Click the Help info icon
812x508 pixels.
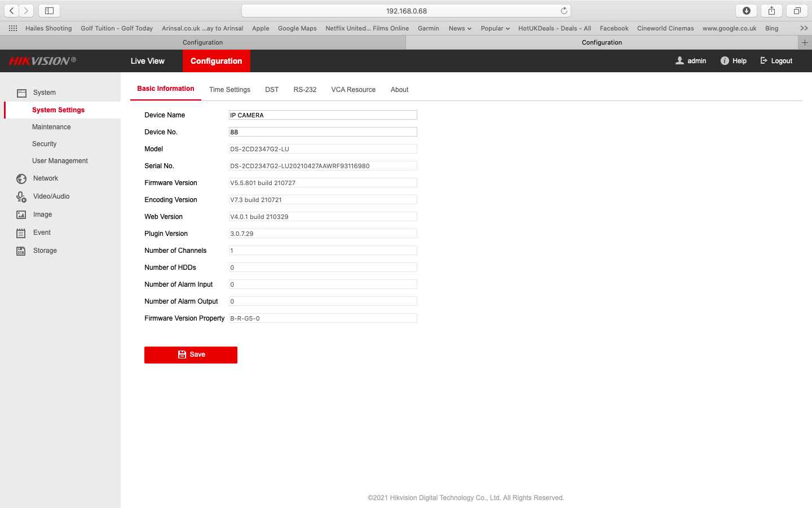tap(723, 60)
